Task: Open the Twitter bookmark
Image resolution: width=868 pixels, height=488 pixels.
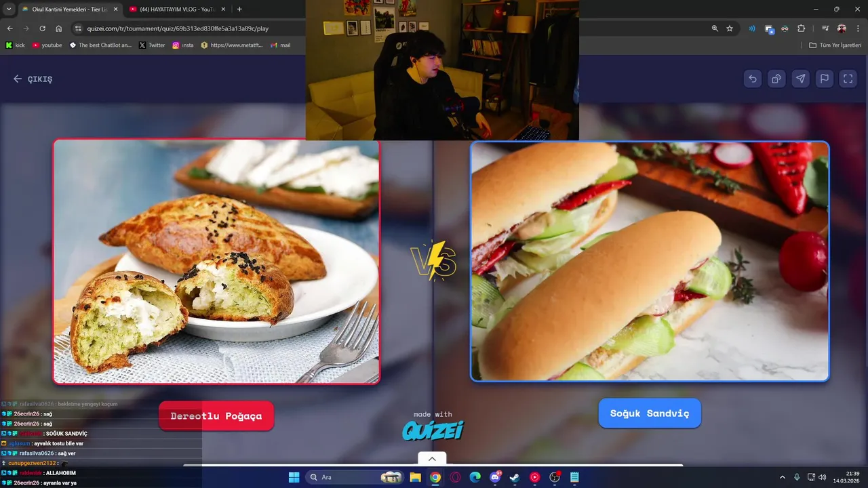Action: 152,45
